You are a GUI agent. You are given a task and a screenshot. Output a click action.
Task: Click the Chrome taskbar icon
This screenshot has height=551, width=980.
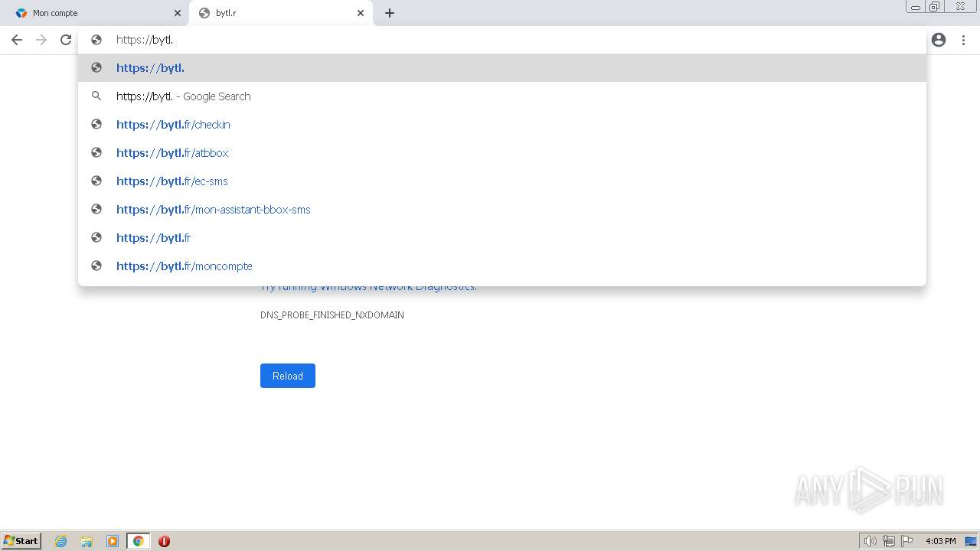139,541
